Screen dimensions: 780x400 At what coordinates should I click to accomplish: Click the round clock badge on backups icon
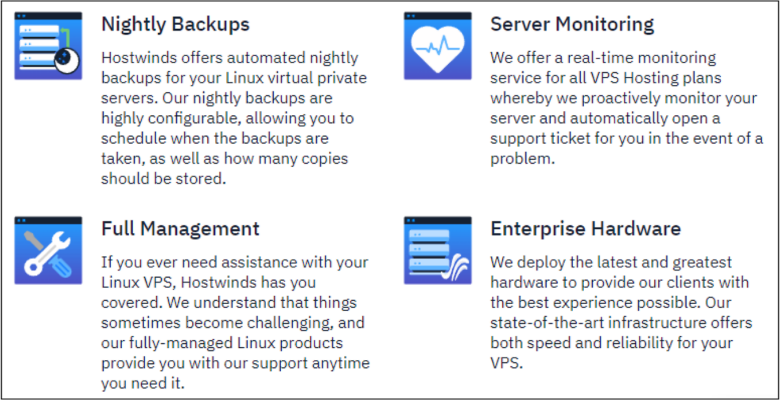point(67,61)
